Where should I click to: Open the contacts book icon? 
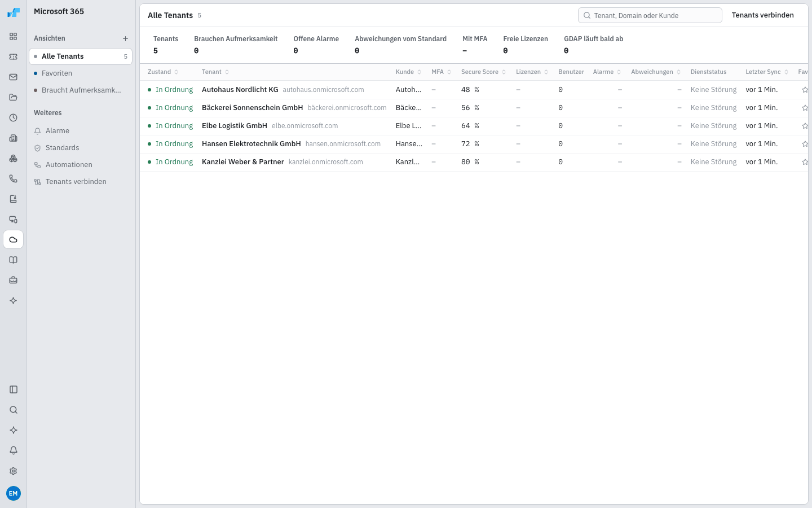click(x=14, y=199)
